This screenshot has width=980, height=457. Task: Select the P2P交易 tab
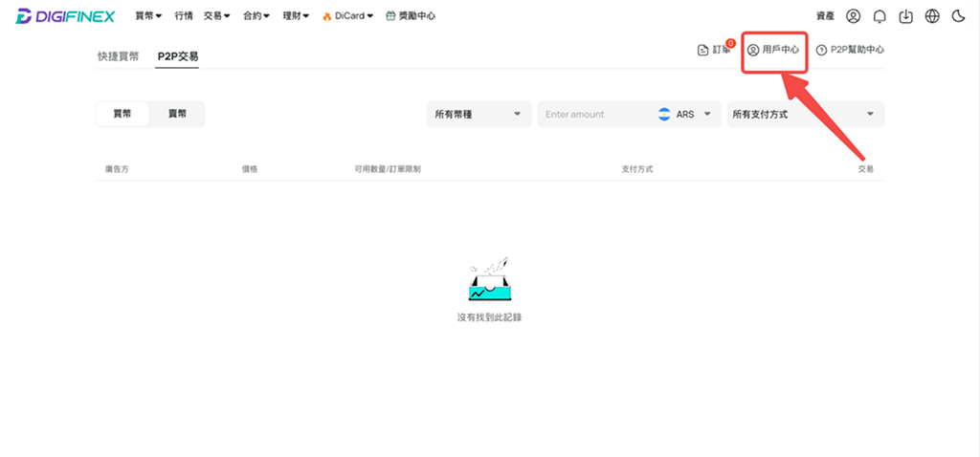click(178, 56)
